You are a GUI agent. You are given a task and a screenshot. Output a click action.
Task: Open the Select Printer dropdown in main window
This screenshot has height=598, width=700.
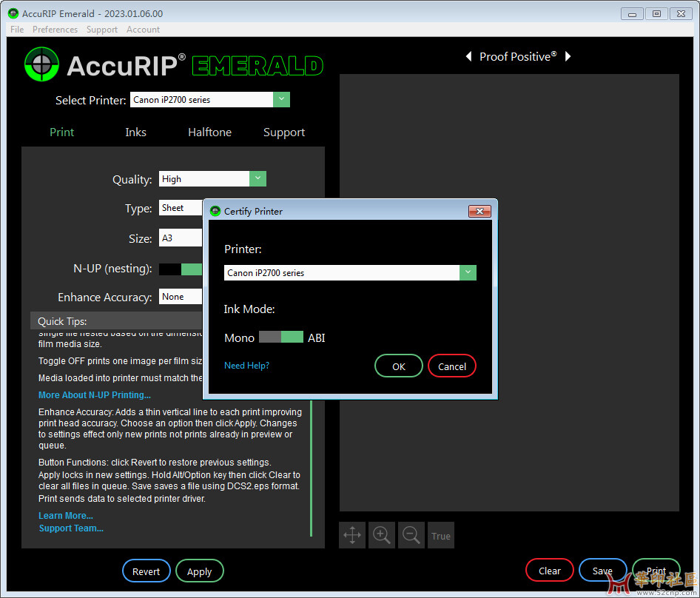[x=281, y=99]
